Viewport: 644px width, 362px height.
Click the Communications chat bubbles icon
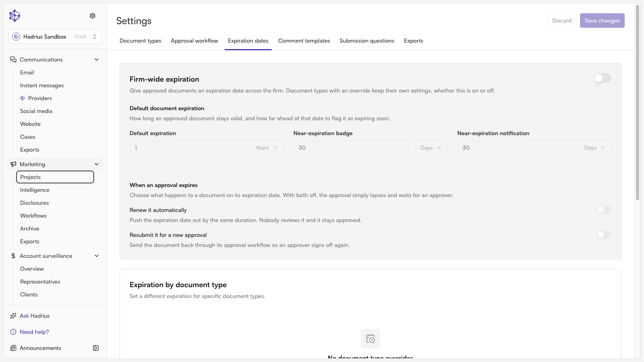click(13, 60)
